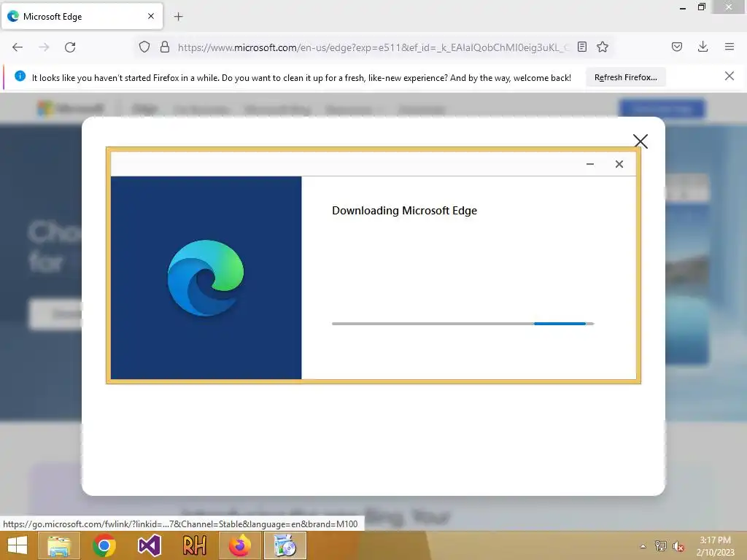Click the Edge logo in the installer
Viewport: 747px width, 560px height.
pyautogui.click(x=205, y=278)
